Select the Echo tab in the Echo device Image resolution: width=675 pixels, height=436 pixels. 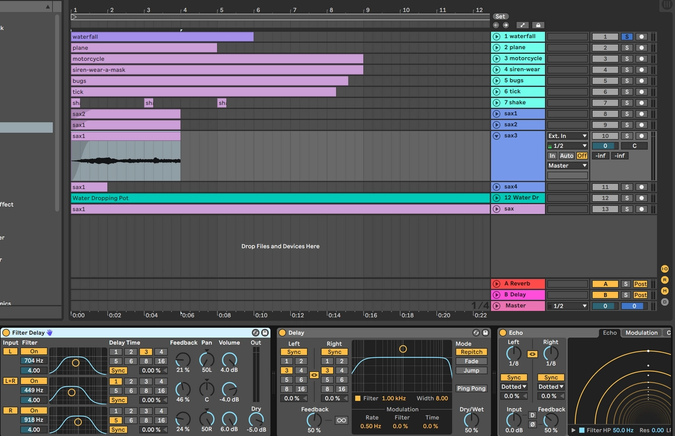(x=609, y=332)
